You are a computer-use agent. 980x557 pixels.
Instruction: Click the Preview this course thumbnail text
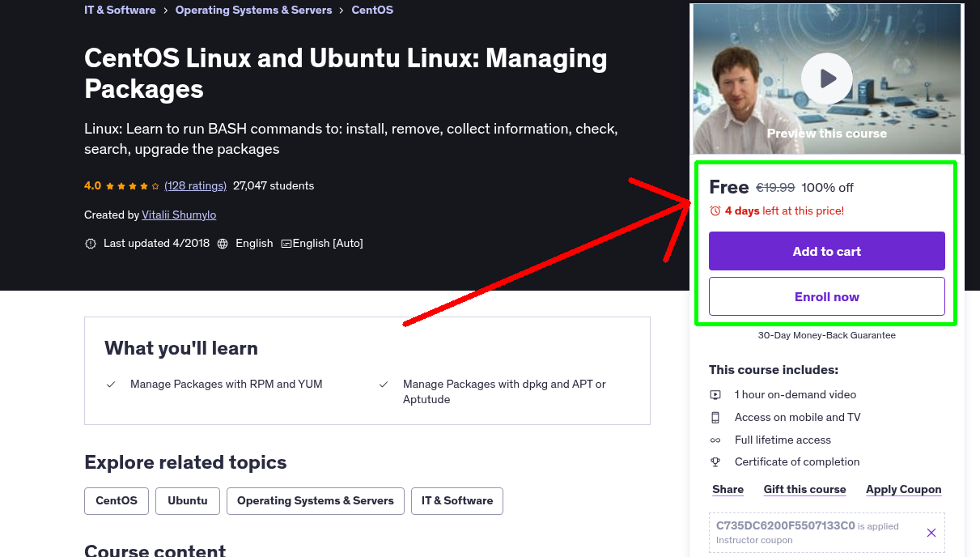pyautogui.click(x=827, y=133)
